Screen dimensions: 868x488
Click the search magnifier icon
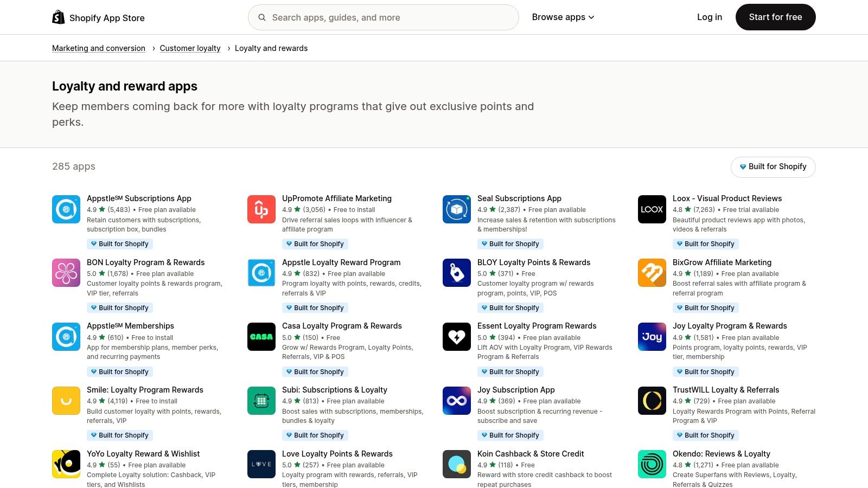262,17
